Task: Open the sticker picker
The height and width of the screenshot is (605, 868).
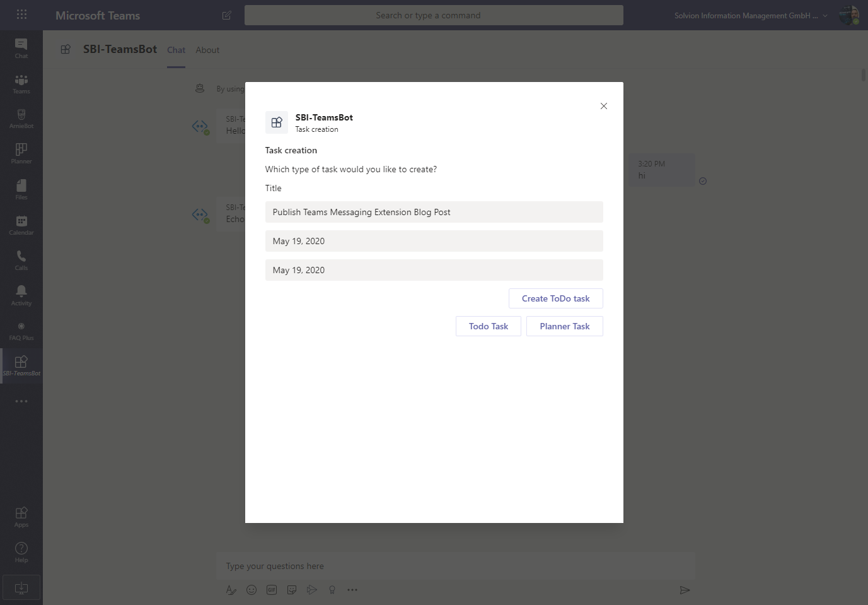Action: point(292,590)
